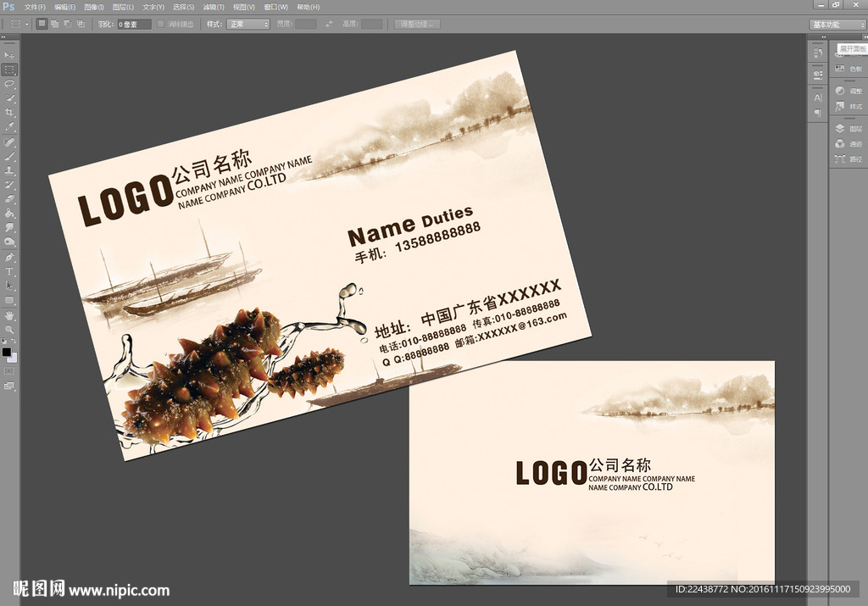
Task: Enable New Selection mode
Action: 42,24
